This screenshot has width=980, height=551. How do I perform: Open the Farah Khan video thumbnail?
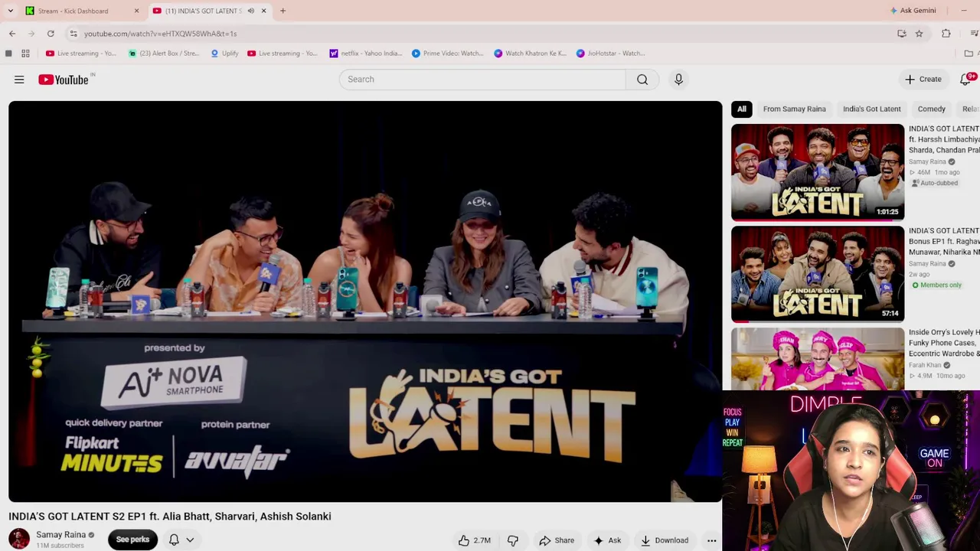(818, 359)
